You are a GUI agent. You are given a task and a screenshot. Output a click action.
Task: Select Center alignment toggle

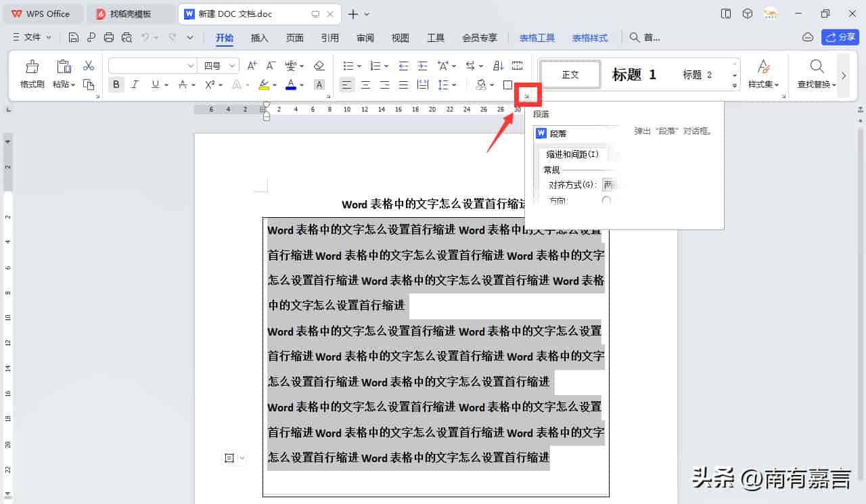click(x=366, y=85)
